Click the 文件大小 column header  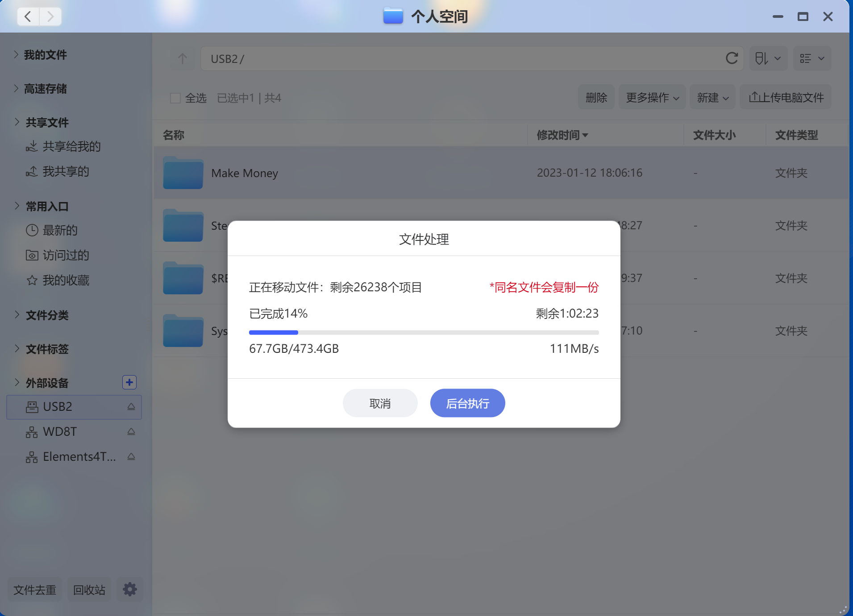[x=714, y=135]
